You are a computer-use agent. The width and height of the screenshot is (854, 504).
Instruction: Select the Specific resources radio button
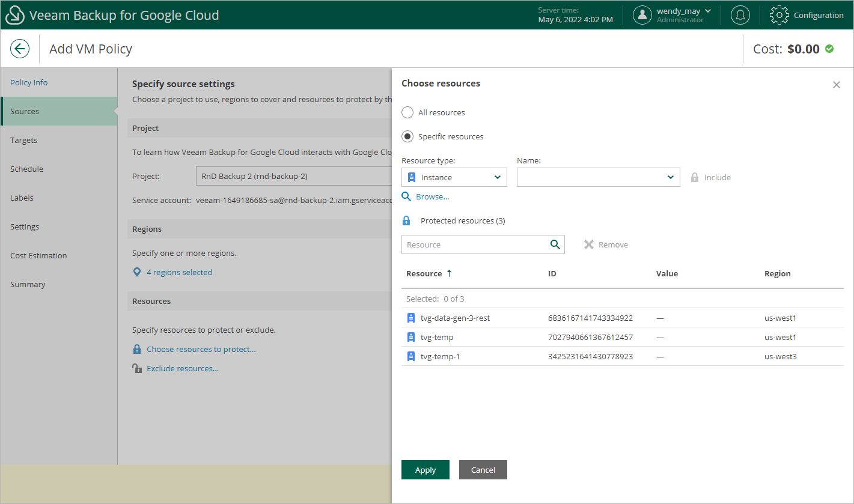pos(407,136)
